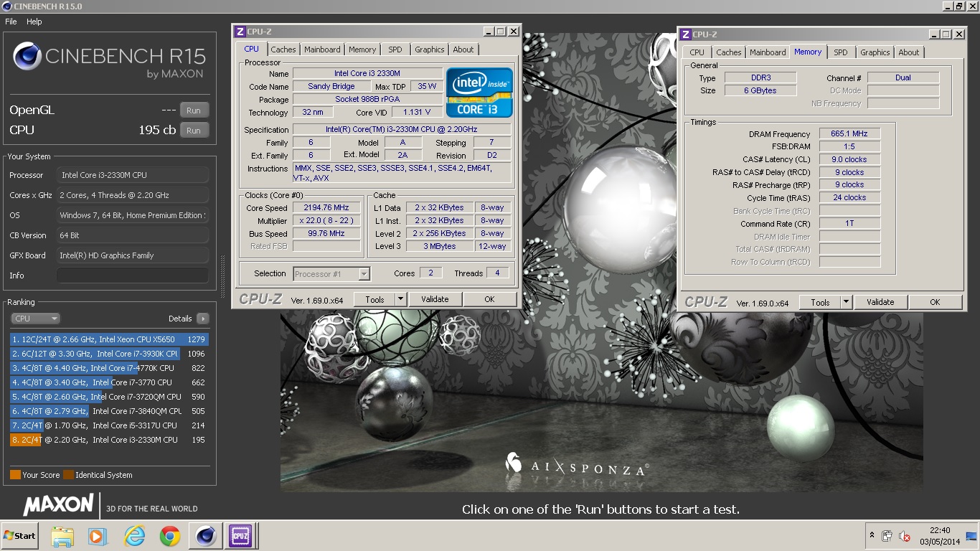Click the MAXON logo at bottom left
The width and height of the screenshot is (980, 551).
[58, 505]
